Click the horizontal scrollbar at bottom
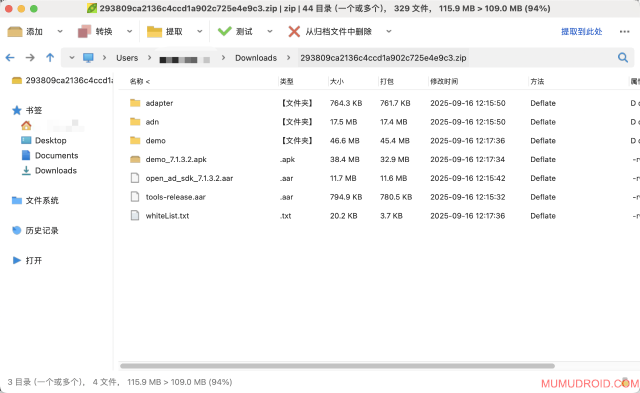 [x=337, y=366]
